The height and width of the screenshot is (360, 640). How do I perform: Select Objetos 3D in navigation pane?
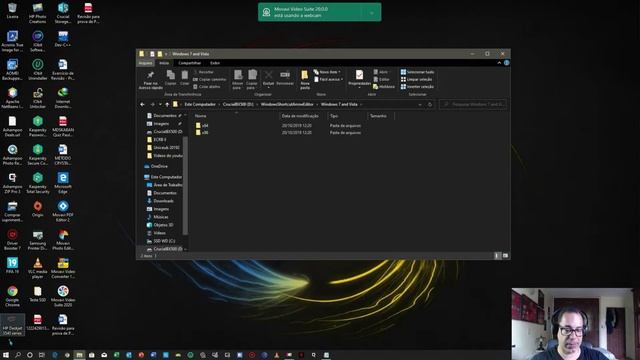tap(160, 225)
